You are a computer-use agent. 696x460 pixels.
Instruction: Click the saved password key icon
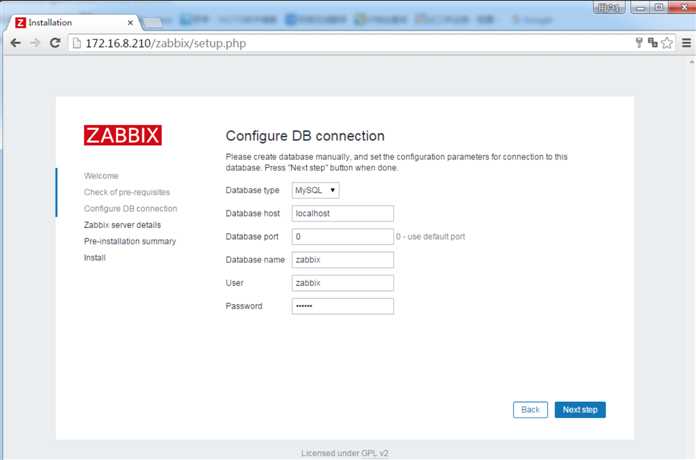(639, 43)
